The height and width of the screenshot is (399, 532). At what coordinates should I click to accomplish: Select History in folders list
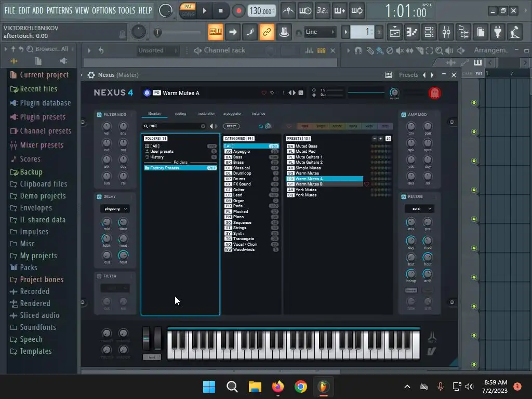[x=180, y=157]
